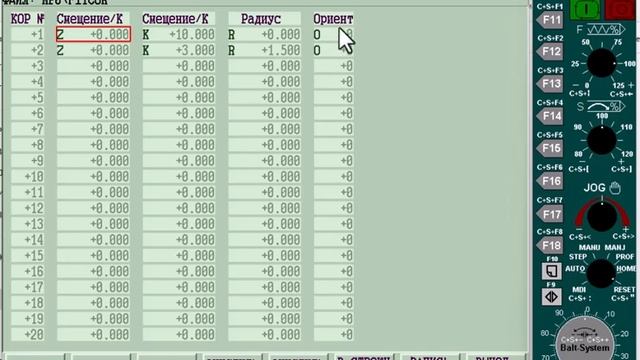Click corrector row number +3

pos(27,66)
